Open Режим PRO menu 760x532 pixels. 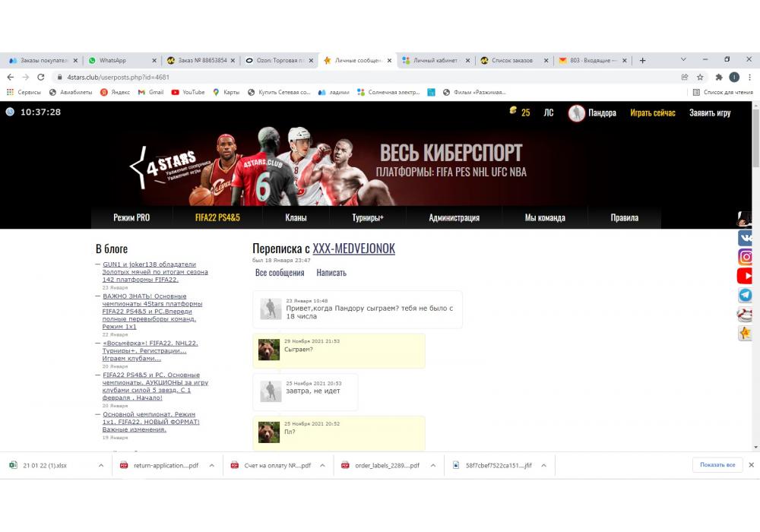[x=131, y=218]
